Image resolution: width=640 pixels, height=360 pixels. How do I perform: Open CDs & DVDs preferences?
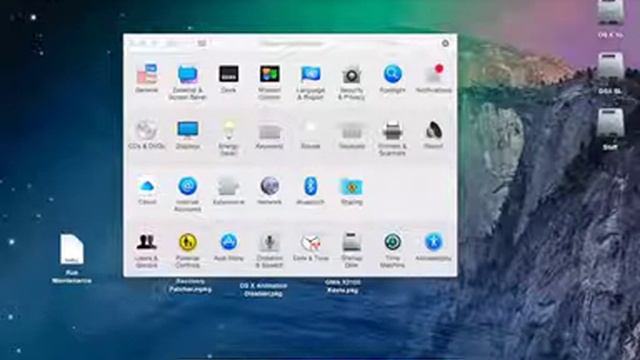(x=147, y=135)
